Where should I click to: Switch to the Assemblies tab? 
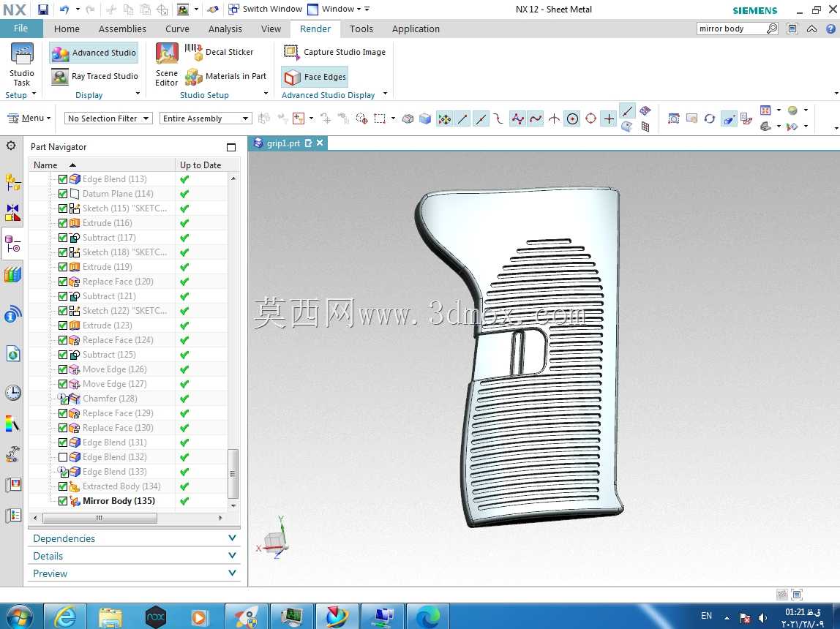122,29
